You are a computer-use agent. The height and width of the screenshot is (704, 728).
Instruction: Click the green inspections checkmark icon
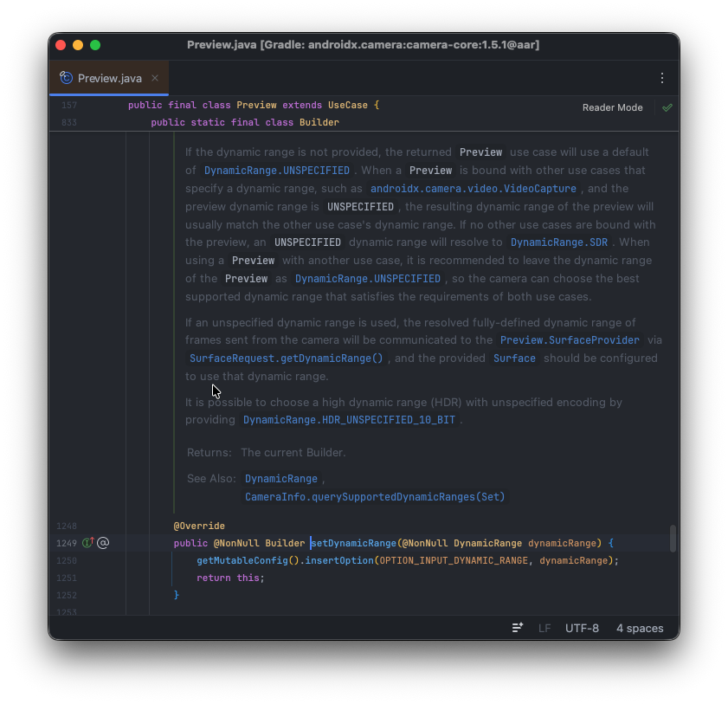667,107
